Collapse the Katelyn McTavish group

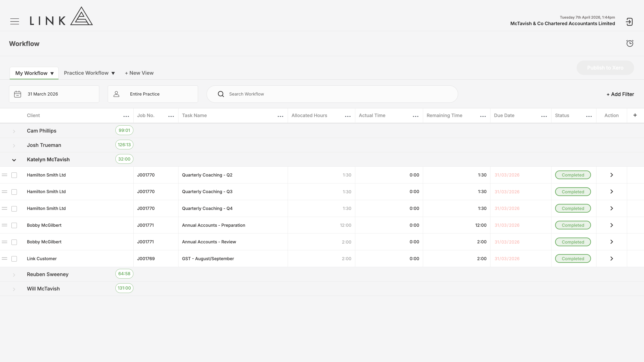[14, 160]
